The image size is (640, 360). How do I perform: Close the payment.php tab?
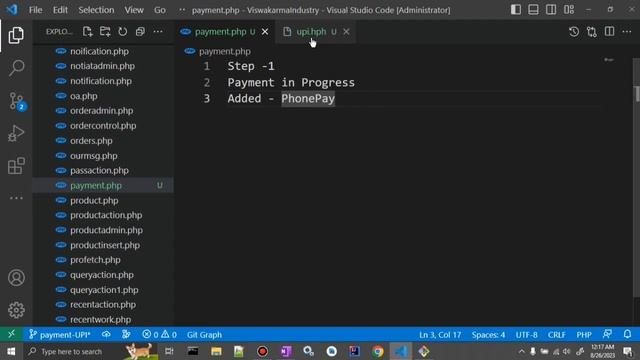click(265, 31)
